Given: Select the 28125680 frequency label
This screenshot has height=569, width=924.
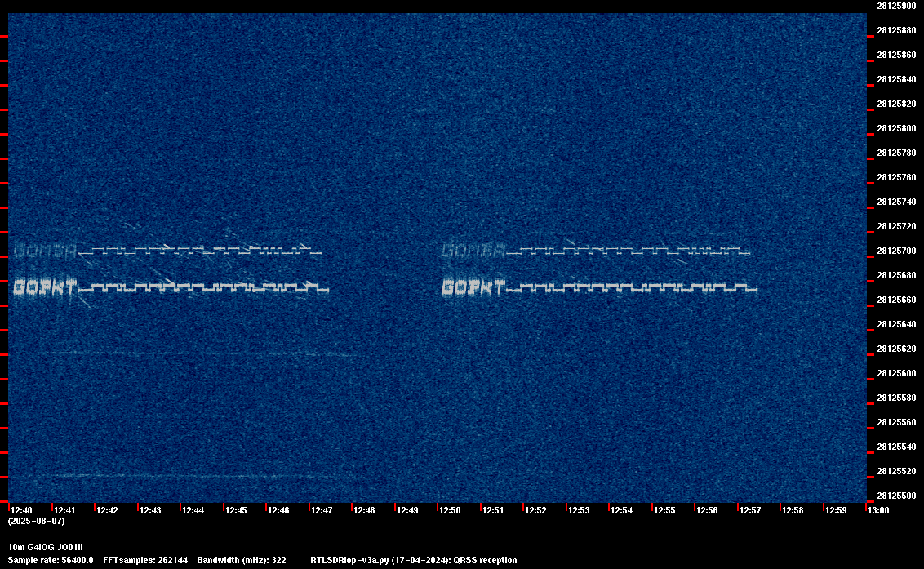Looking at the screenshot, I should [897, 275].
